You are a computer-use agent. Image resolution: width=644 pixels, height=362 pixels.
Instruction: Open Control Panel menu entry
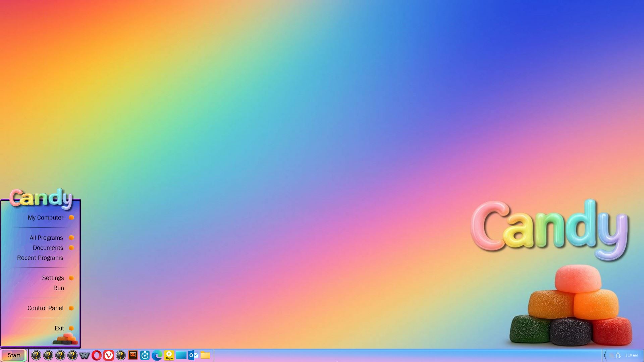[45, 308]
